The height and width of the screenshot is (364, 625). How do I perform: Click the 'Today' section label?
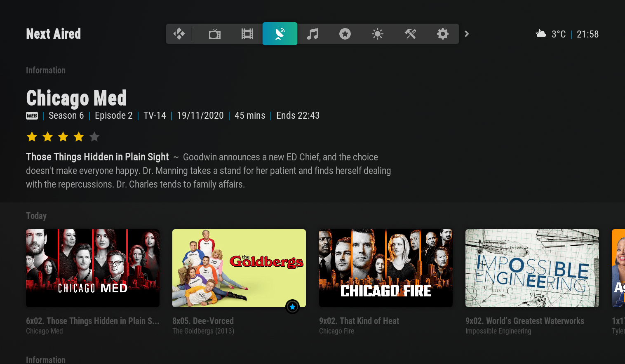(36, 216)
